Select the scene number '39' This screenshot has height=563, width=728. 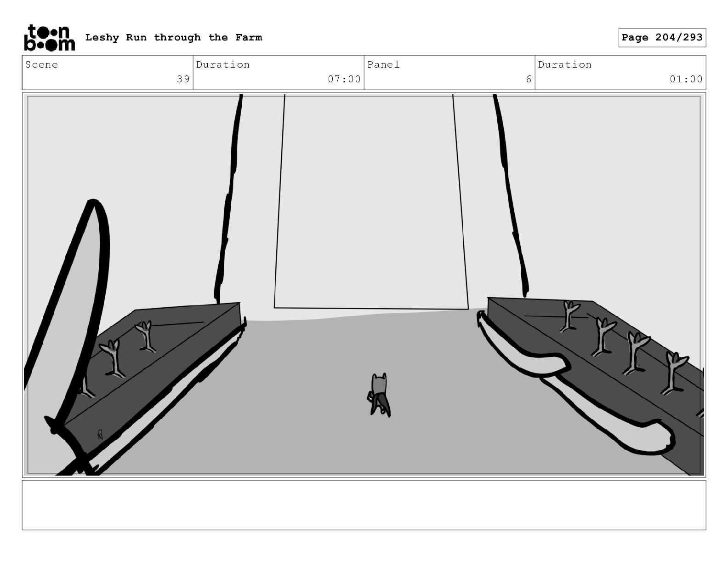[183, 79]
